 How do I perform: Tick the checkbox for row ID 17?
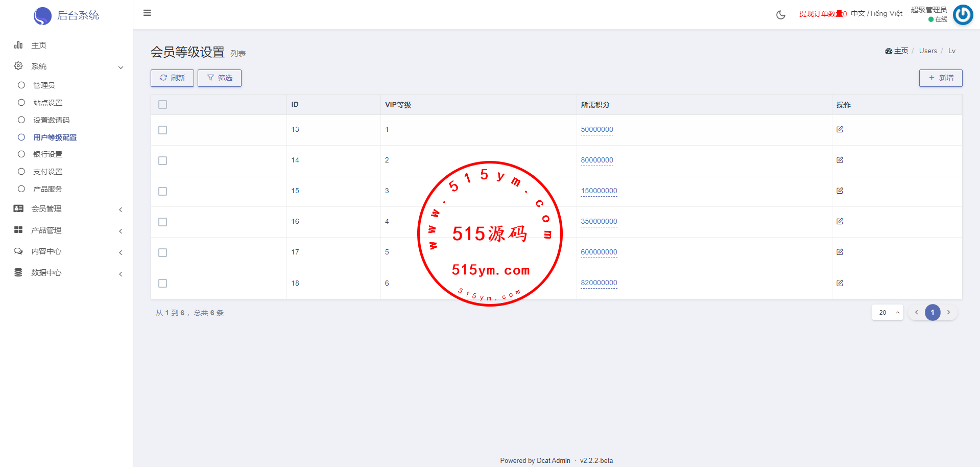click(x=163, y=252)
